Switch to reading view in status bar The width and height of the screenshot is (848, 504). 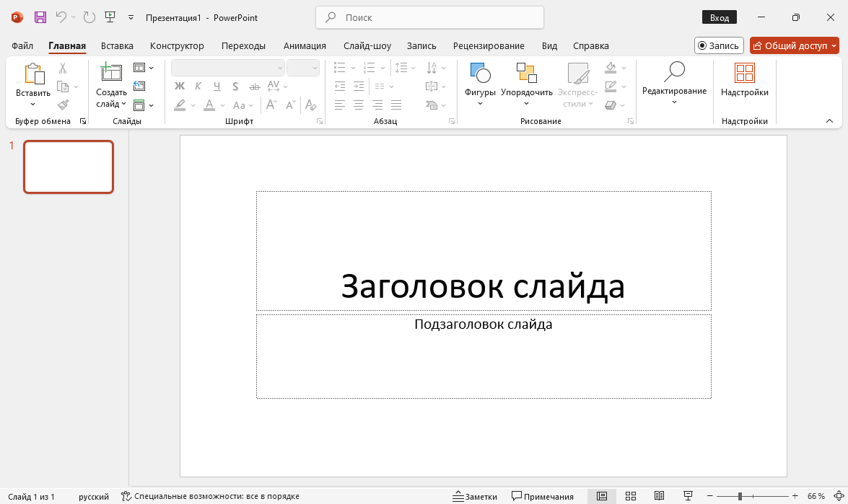pos(659,496)
